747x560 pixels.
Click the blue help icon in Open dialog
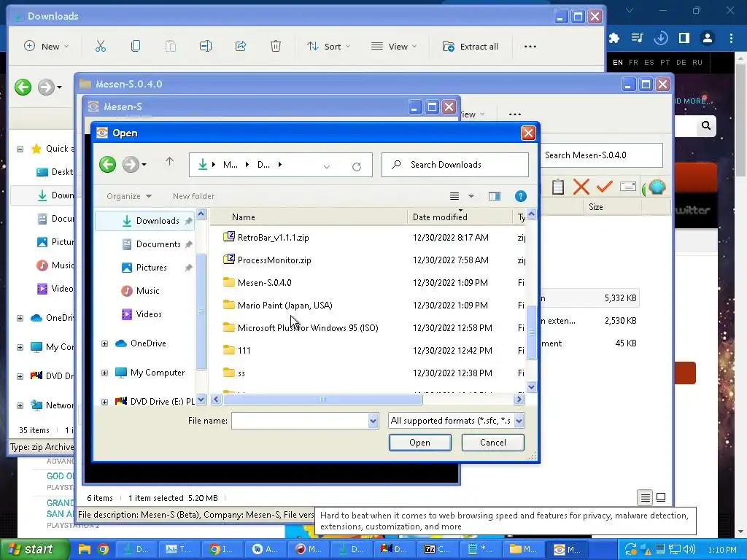point(521,196)
